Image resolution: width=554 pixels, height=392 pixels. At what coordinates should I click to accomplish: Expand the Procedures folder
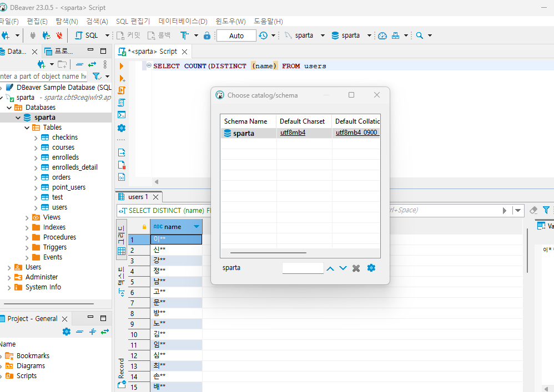[27, 238]
